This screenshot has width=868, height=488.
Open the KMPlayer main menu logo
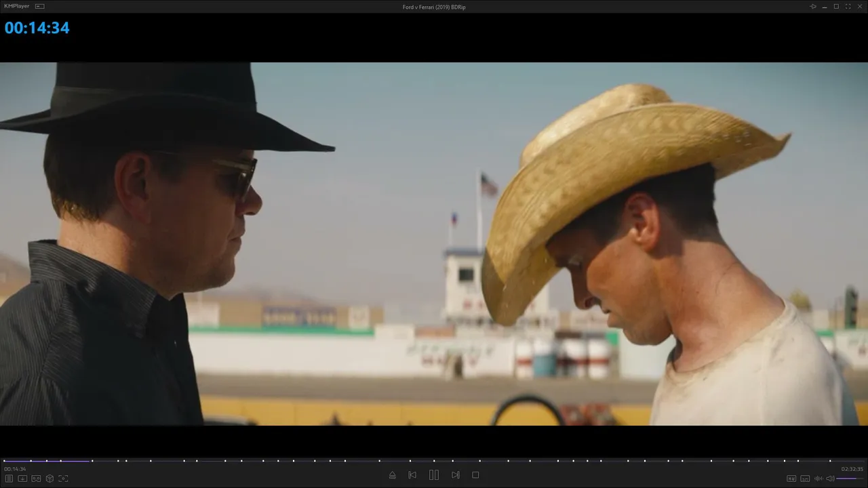17,6
